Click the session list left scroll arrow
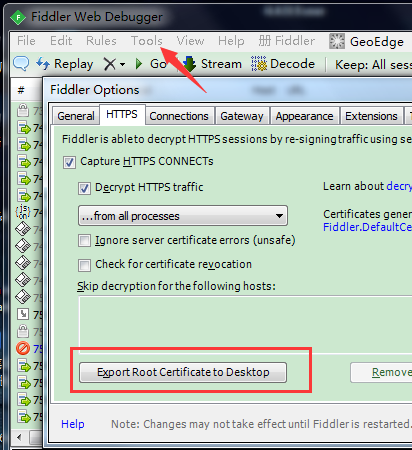The height and width of the screenshot is (450, 412). 19,437
